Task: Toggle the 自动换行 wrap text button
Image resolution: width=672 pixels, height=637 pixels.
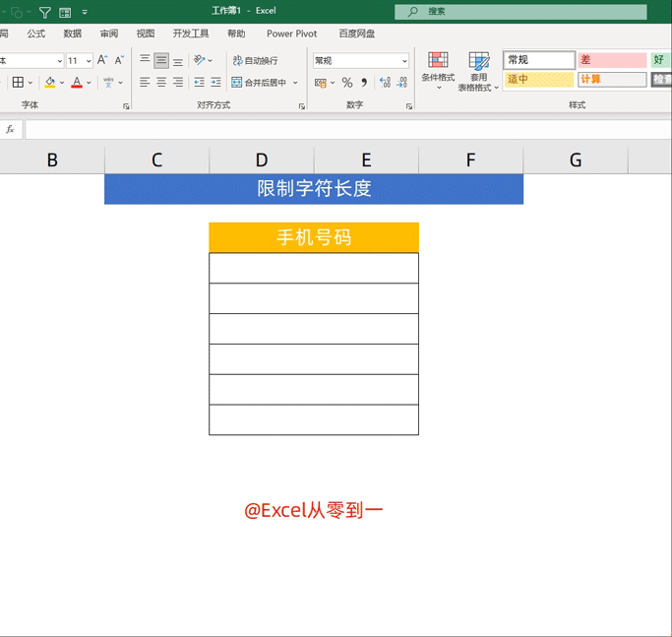Action: [x=256, y=60]
